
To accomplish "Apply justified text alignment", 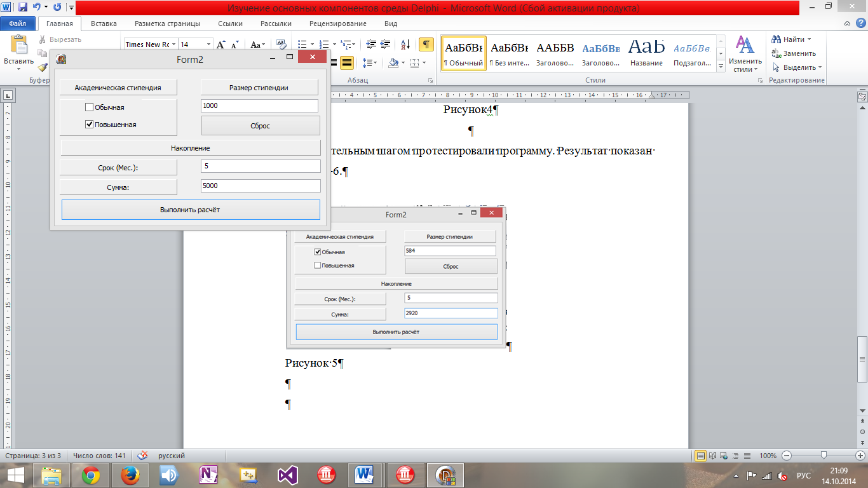I will tap(347, 63).
